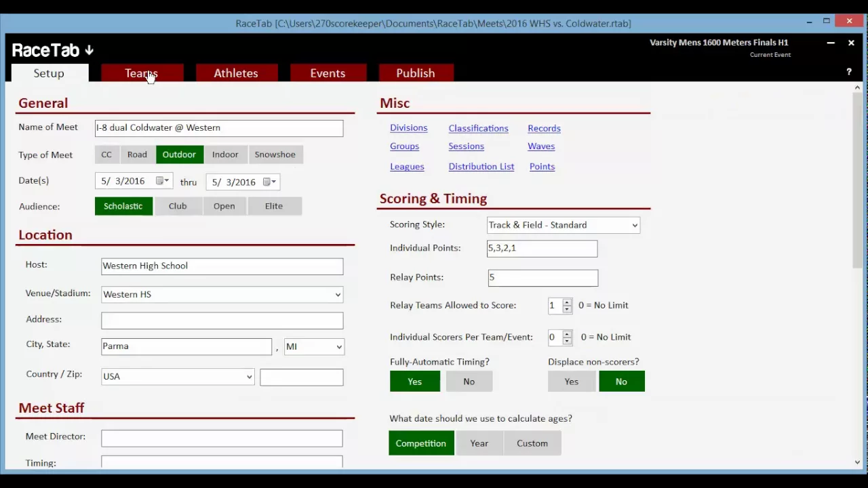Choose Indoor meet type
Screen dimensions: 868x488
[225, 155]
